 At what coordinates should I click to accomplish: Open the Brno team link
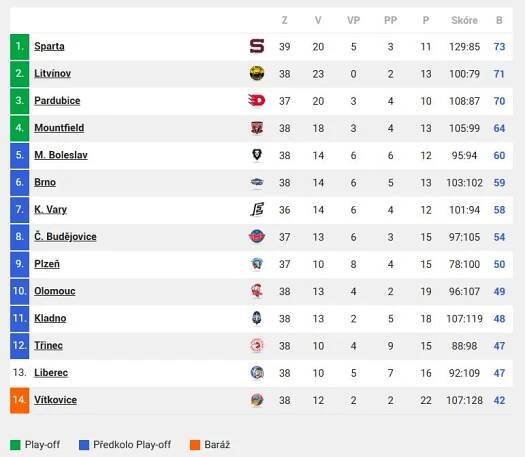45,182
